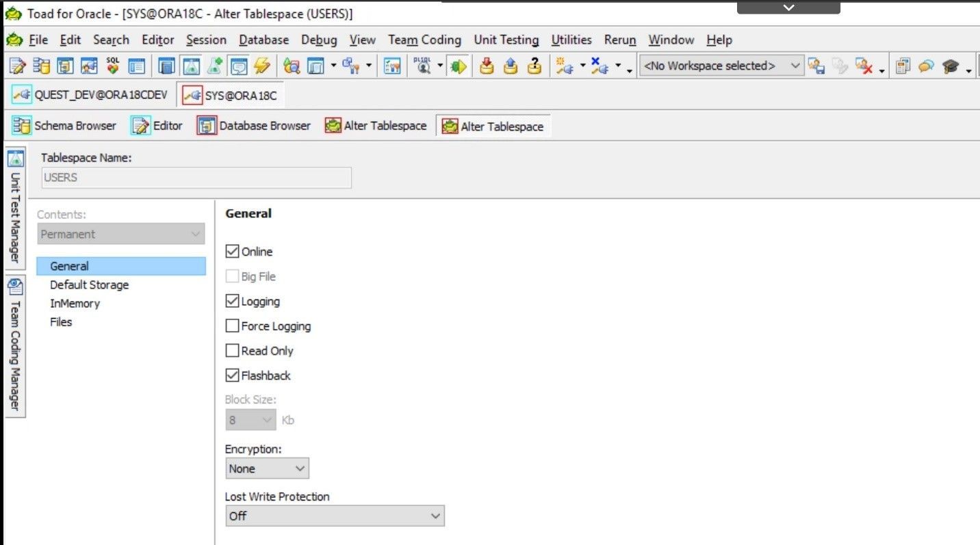The height and width of the screenshot is (545, 980).
Task: Click the Team Coding Manager sidebar icon
Action: [16, 287]
